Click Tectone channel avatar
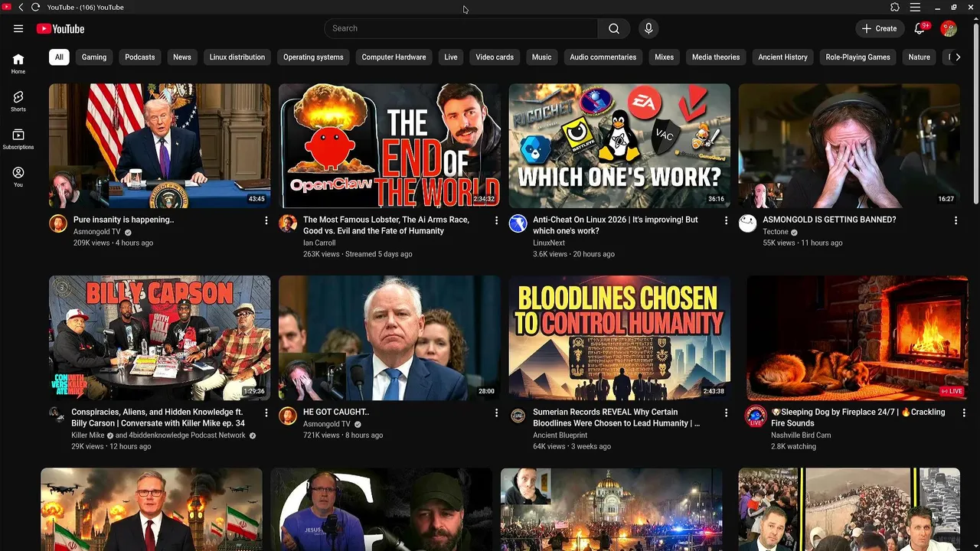Image resolution: width=980 pixels, height=551 pixels. (x=748, y=223)
